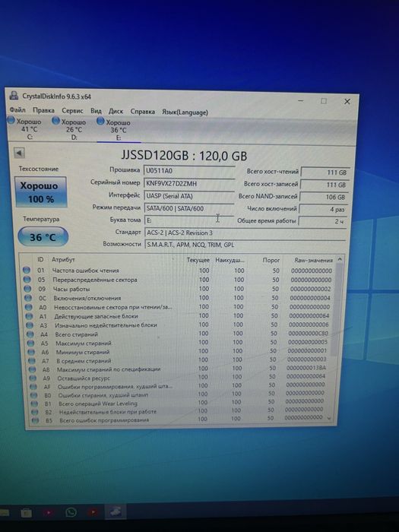Click status icon for A6 Минимум стираний
The height and width of the screenshot is (532, 399).
[x=32, y=351]
